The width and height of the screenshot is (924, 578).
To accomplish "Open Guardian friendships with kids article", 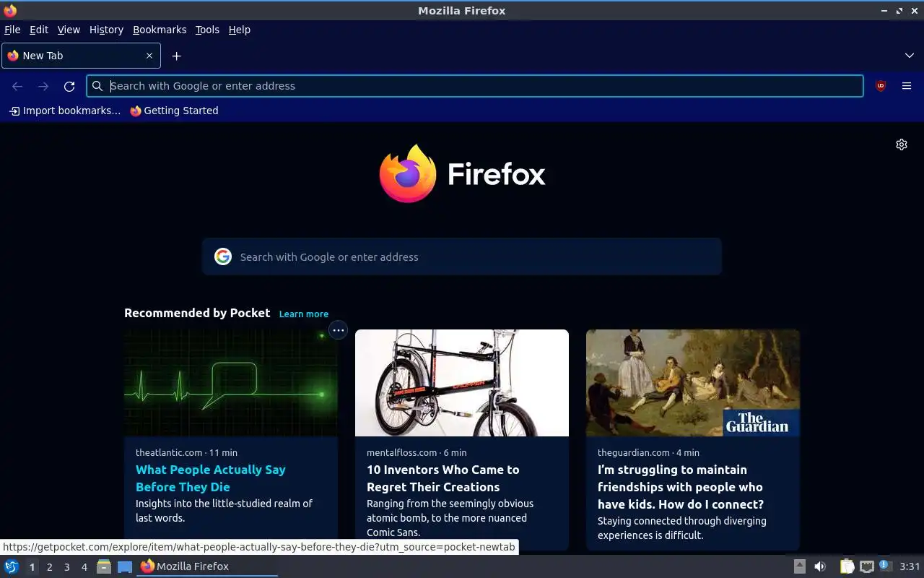I will tap(681, 487).
